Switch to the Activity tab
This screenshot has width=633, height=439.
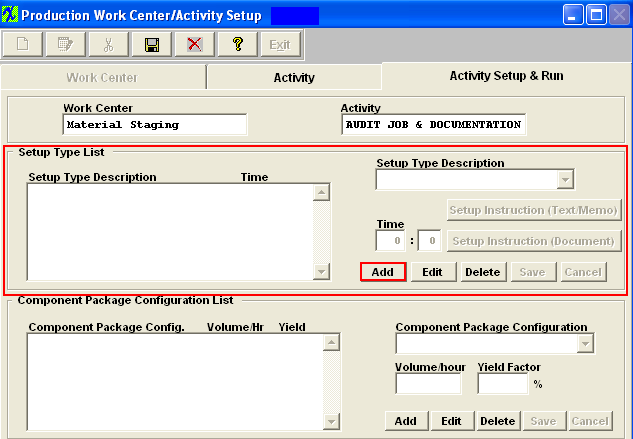[294, 77]
